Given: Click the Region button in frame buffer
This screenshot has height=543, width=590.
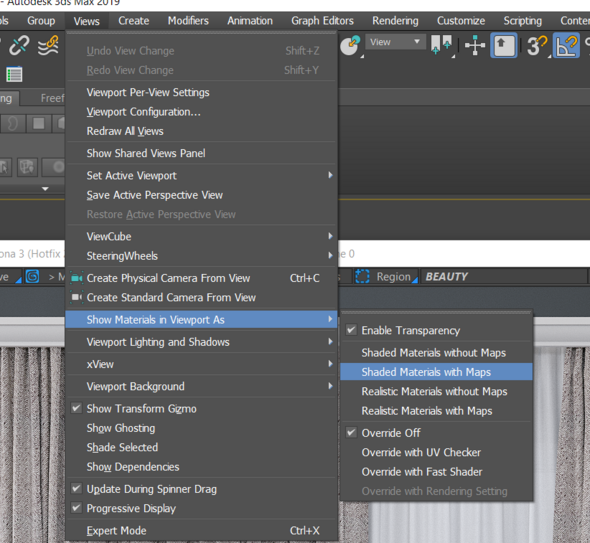Looking at the screenshot, I should pyautogui.click(x=386, y=277).
